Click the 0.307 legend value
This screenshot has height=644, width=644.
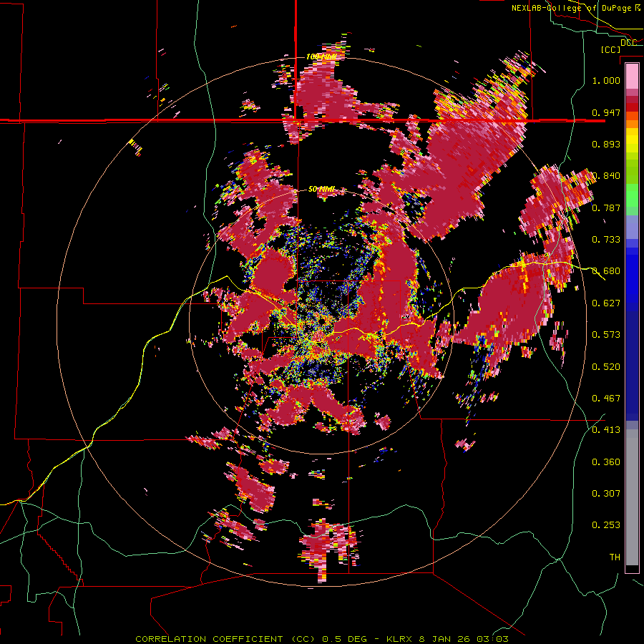tap(606, 494)
